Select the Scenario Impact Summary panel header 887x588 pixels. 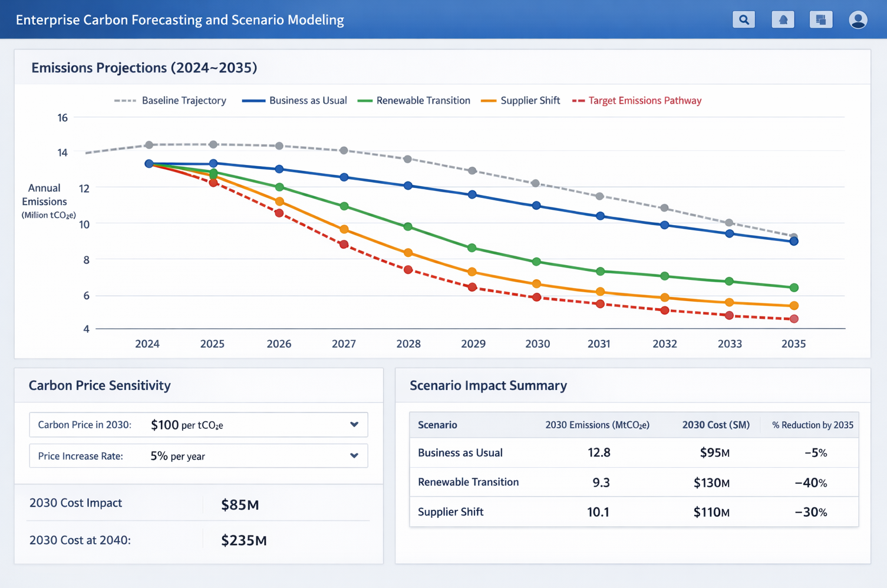coord(487,385)
